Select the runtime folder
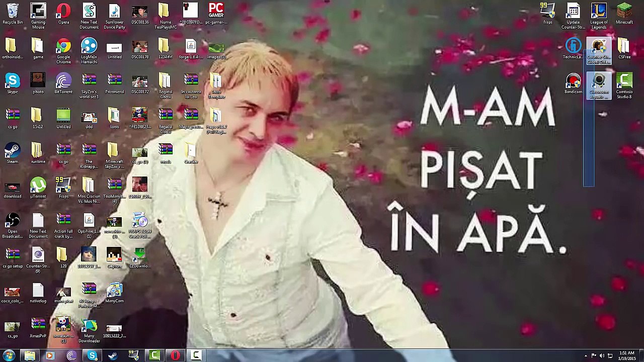This screenshot has width=644, height=362. tap(38, 154)
